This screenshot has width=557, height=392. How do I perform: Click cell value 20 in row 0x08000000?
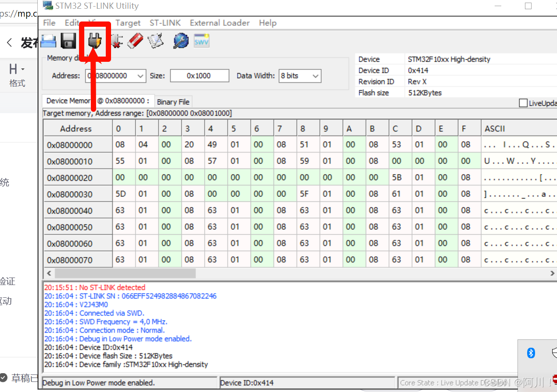click(193, 145)
